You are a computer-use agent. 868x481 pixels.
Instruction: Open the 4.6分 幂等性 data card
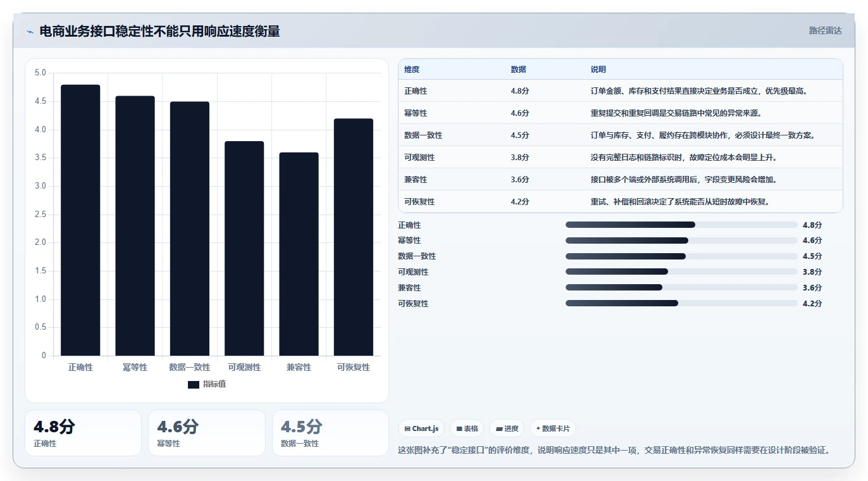pyautogui.click(x=207, y=433)
